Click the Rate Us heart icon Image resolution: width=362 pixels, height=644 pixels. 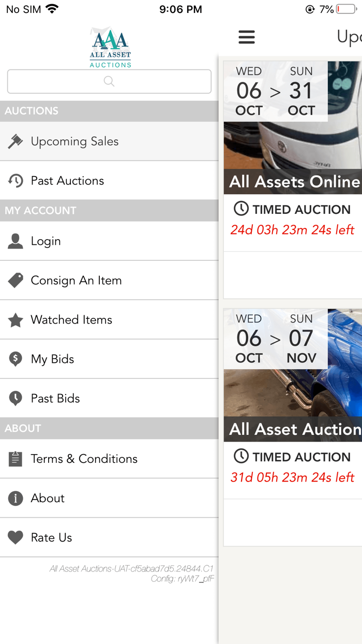(16, 537)
